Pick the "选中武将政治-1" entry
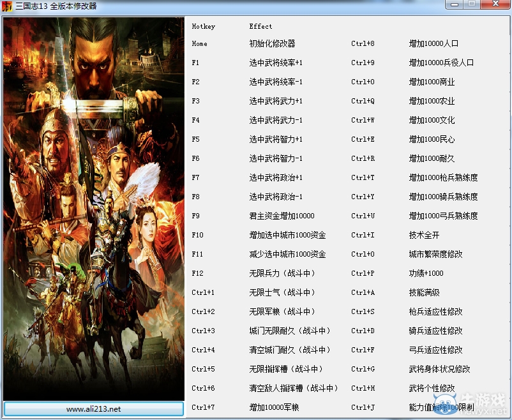Screen dimensions: 512x420 276,197
